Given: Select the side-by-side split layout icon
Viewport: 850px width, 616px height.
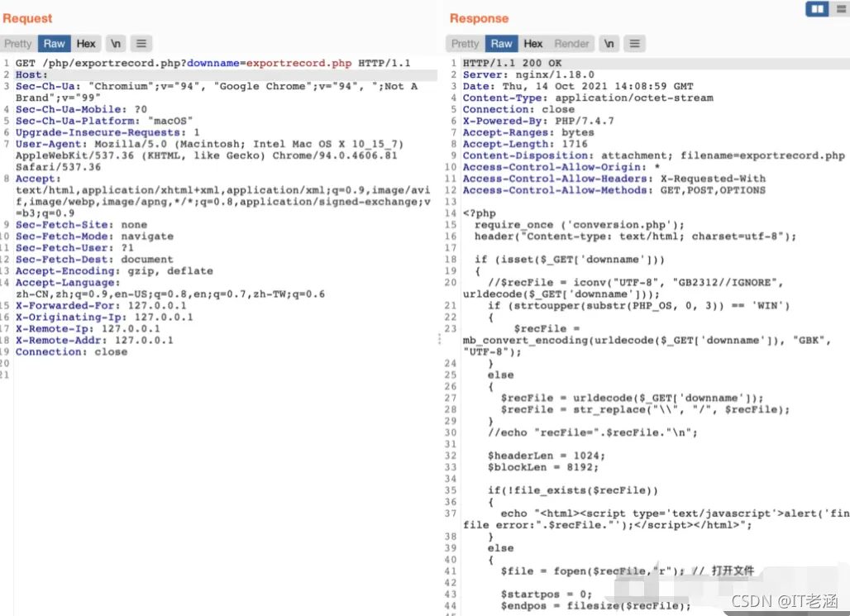Looking at the screenshot, I should pos(818,8).
